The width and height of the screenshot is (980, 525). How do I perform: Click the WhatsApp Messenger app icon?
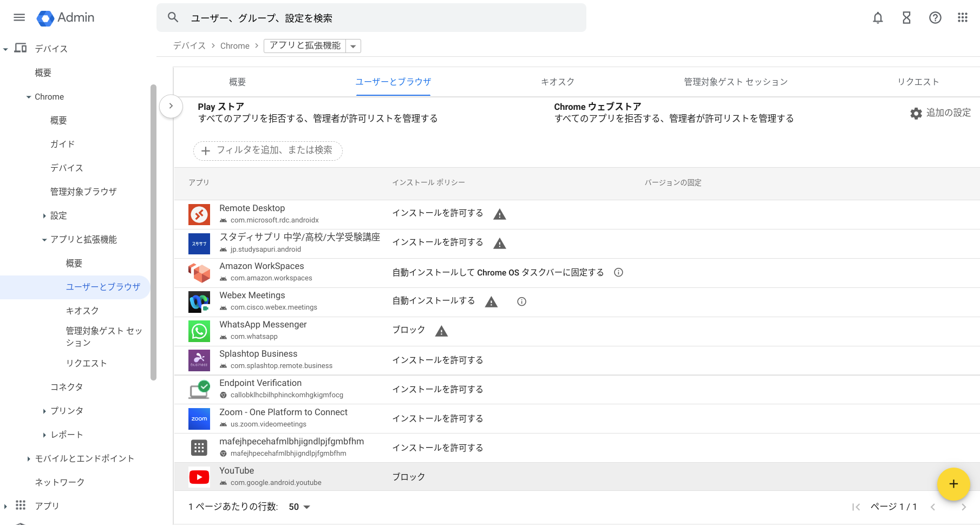(199, 331)
